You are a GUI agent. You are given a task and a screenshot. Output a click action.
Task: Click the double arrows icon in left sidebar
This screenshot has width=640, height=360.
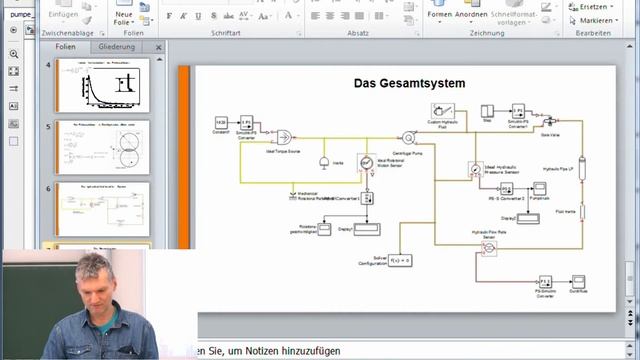13,89
